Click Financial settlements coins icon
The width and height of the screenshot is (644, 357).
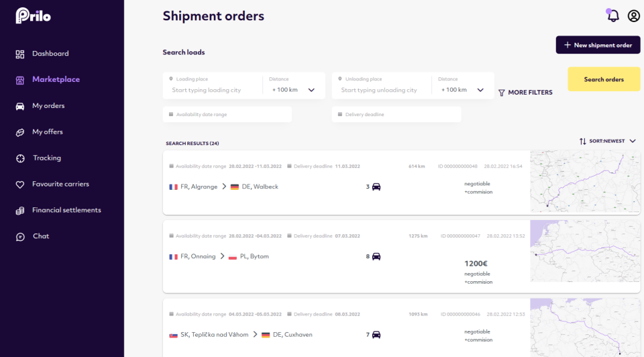tap(20, 210)
